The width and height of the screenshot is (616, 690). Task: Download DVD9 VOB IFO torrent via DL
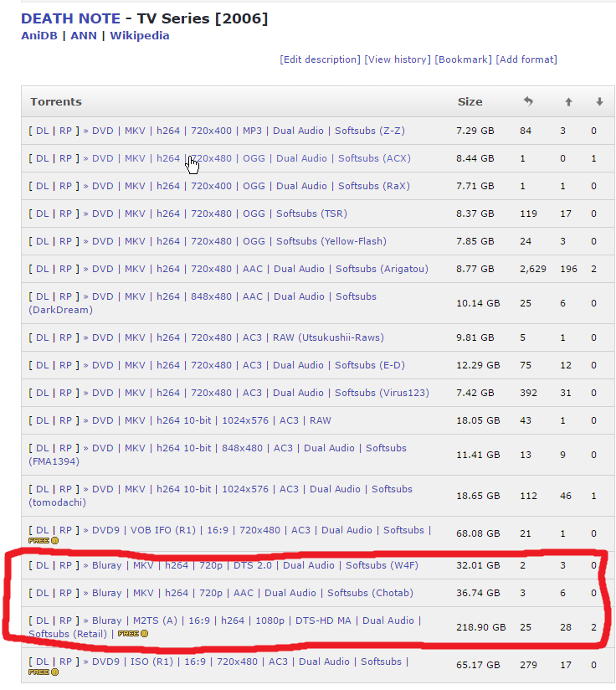(42, 530)
